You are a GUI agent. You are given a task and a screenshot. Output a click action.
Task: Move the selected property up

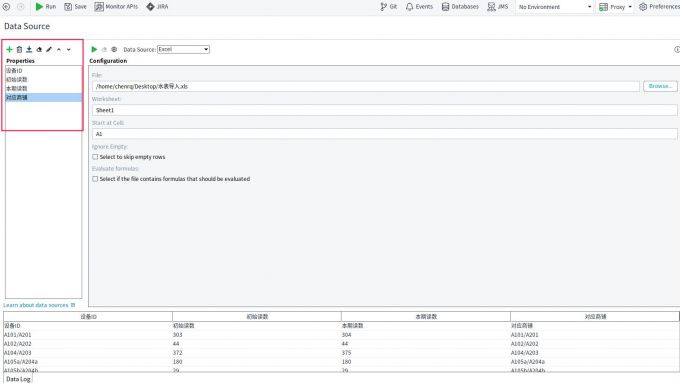point(59,49)
